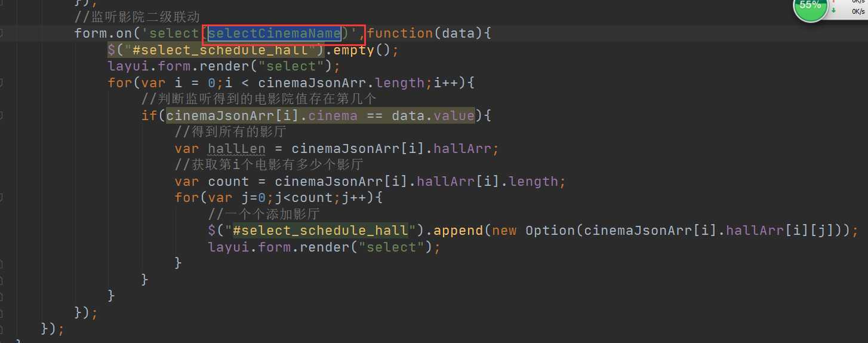Click layui.form.render line inside the j loop

[324, 247]
